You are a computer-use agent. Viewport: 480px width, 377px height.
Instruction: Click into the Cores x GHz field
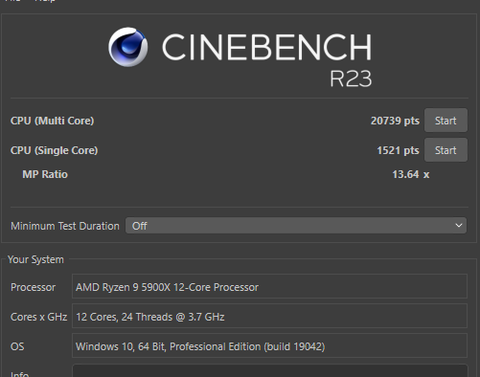pyautogui.click(x=270, y=316)
